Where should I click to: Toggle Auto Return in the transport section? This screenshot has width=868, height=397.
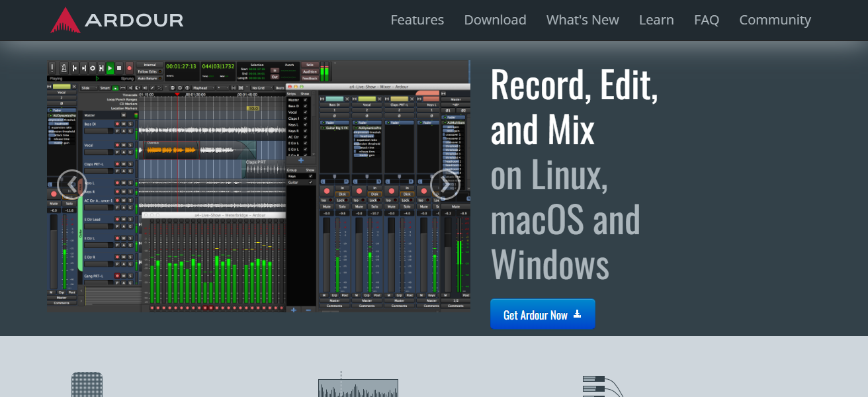point(147,78)
